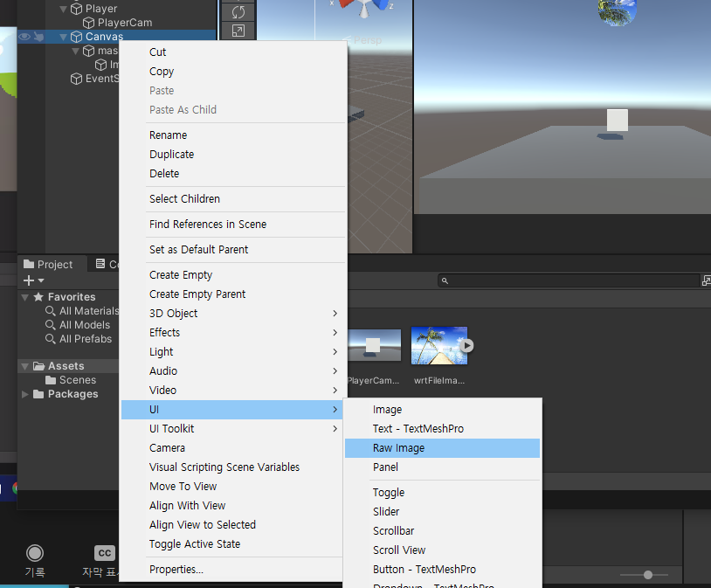Click Select Children menu entry
The image size is (711, 588).
[232, 198]
